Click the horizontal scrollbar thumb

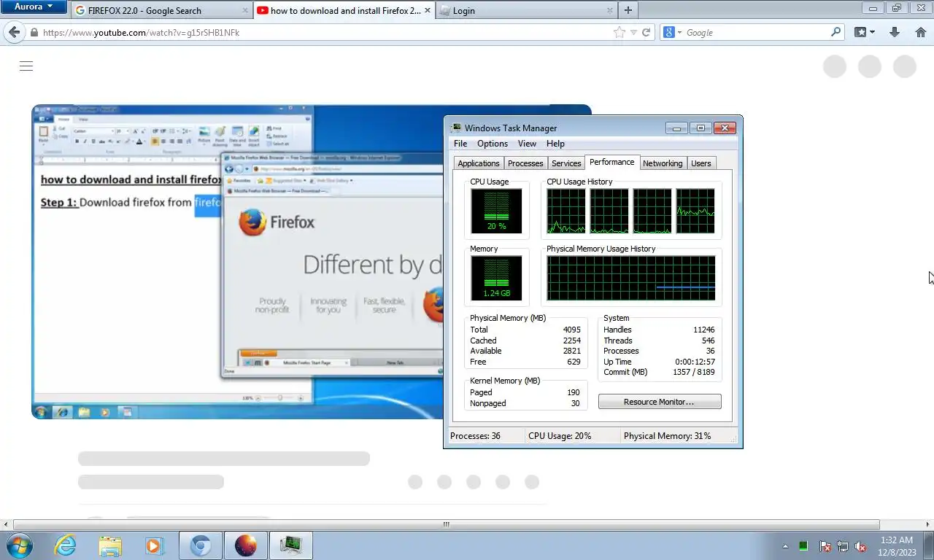(x=446, y=524)
